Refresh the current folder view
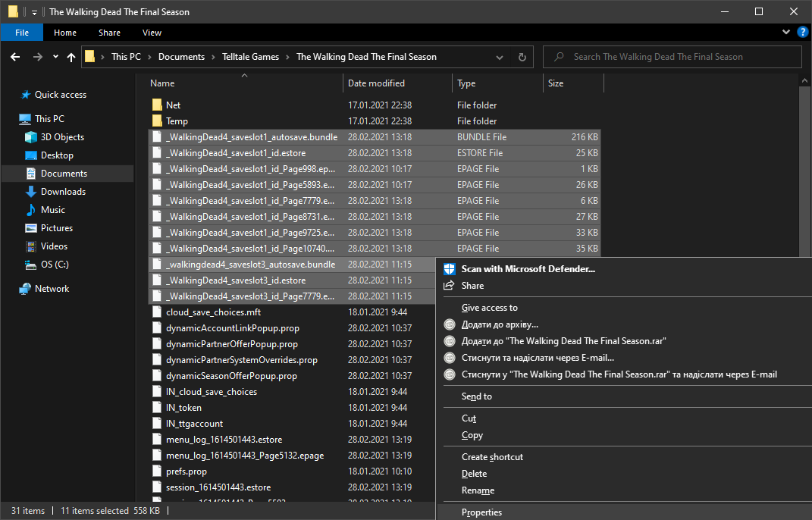 (x=522, y=57)
